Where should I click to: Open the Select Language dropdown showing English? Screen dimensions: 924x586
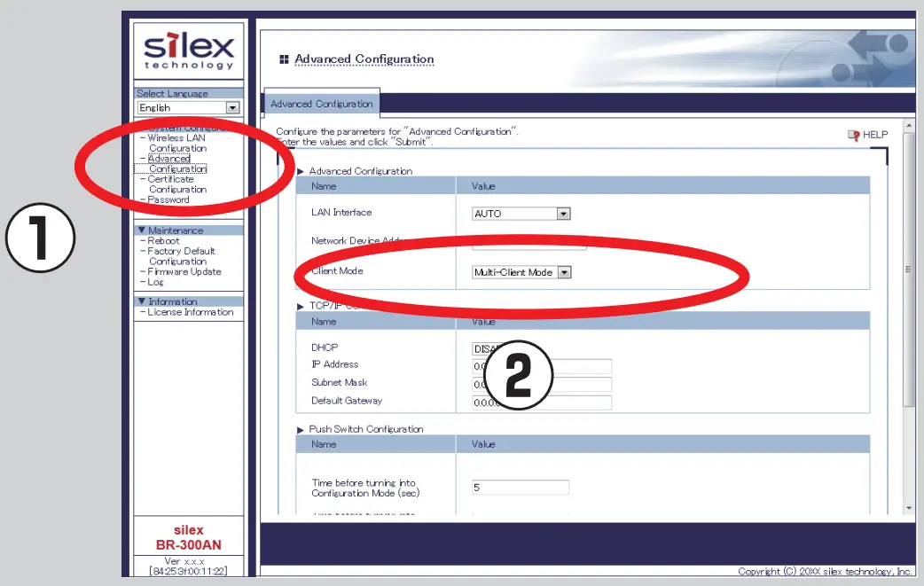[189, 108]
